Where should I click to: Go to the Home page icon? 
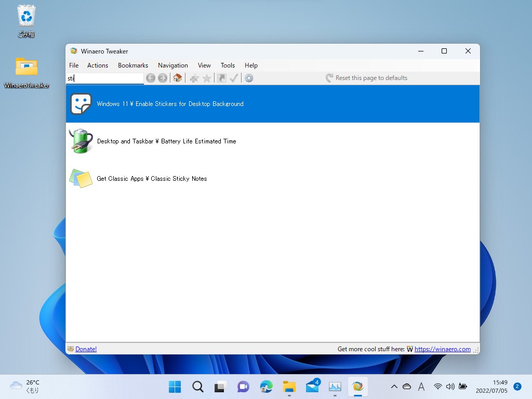[x=178, y=78]
